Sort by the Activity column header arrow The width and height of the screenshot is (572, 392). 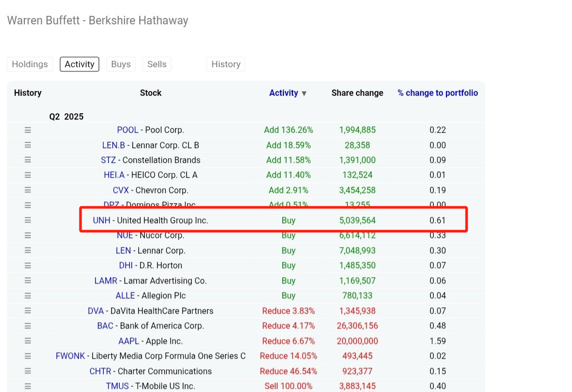(x=304, y=94)
